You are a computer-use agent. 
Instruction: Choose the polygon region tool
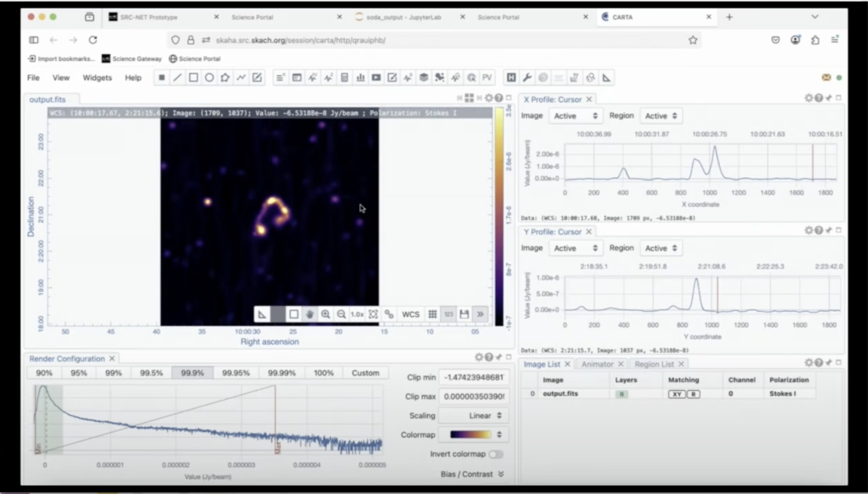[225, 78]
